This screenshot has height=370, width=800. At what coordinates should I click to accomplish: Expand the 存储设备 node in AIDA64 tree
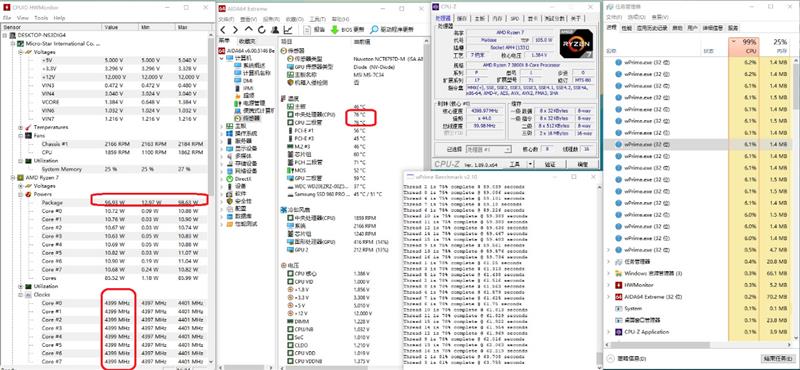coord(221,163)
